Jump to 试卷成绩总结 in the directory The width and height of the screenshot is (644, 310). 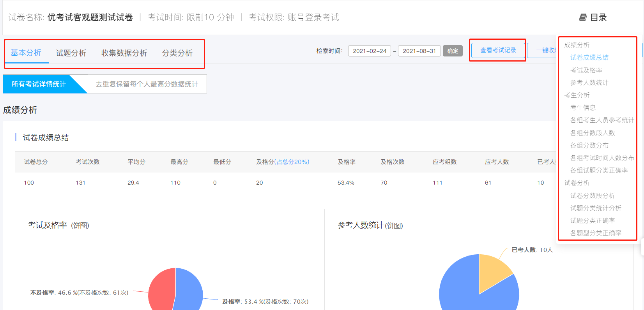click(x=589, y=58)
